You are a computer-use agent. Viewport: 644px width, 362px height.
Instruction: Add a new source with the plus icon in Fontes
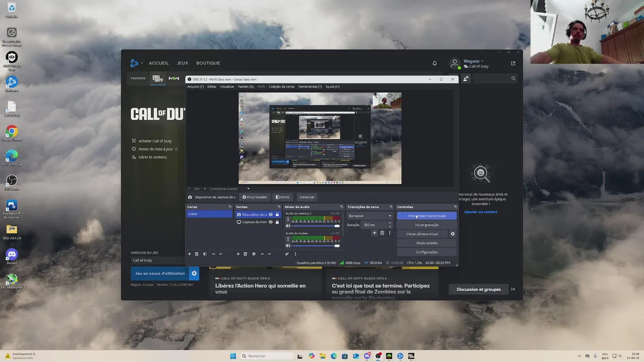coord(238,254)
